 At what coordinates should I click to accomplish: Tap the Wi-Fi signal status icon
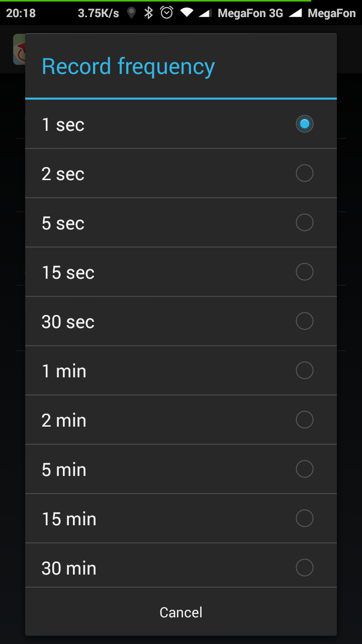click(187, 13)
